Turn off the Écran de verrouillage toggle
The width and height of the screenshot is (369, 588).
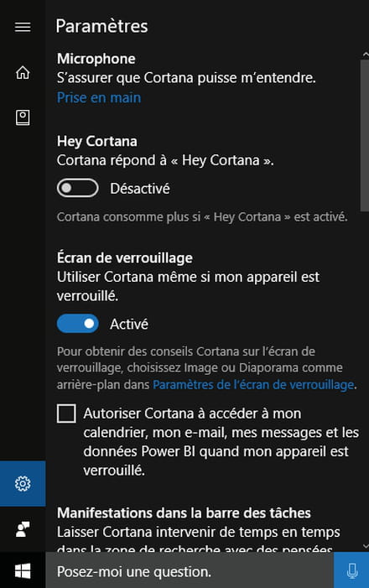pyautogui.click(x=78, y=324)
